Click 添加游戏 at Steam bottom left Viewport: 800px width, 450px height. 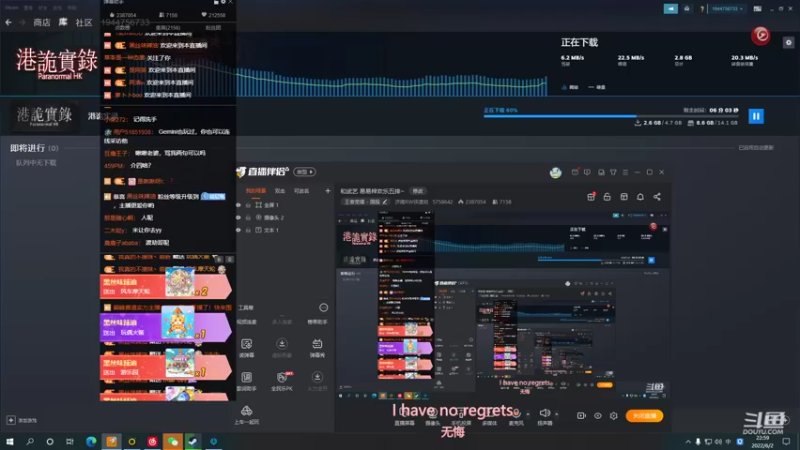coord(22,420)
